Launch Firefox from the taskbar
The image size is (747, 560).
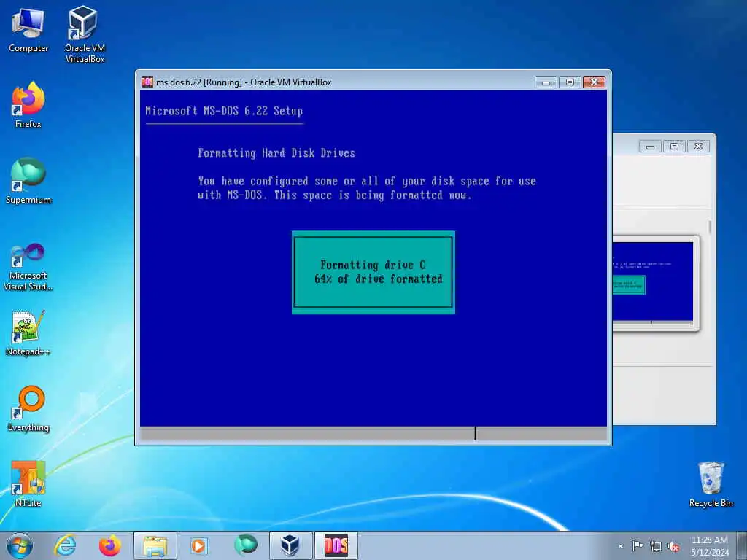(x=110, y=545)
